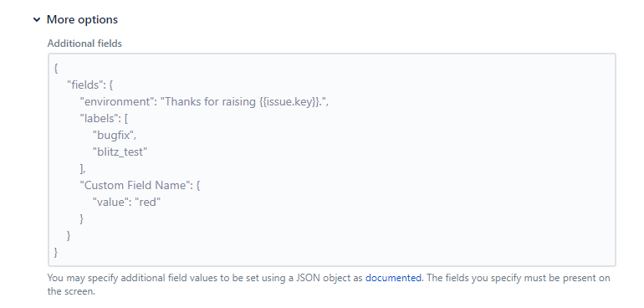Click the {{issue.key}} smart value text
644x308 pixels.
pyautogui.click(x=289, y=101)
